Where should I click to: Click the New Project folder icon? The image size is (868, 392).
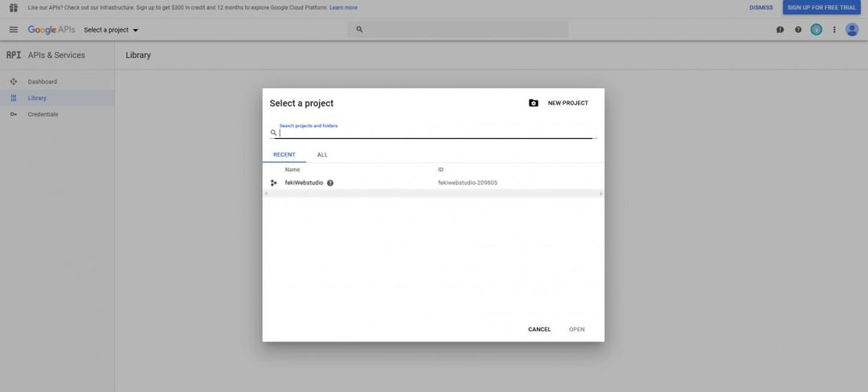(x=533, y=103)
